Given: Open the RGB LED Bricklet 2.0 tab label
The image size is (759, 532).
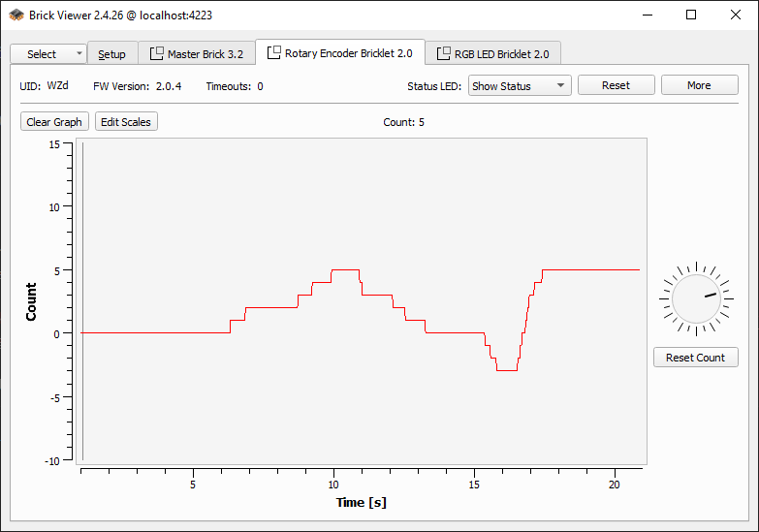Looking at the screenshot, I should [501, 54].
